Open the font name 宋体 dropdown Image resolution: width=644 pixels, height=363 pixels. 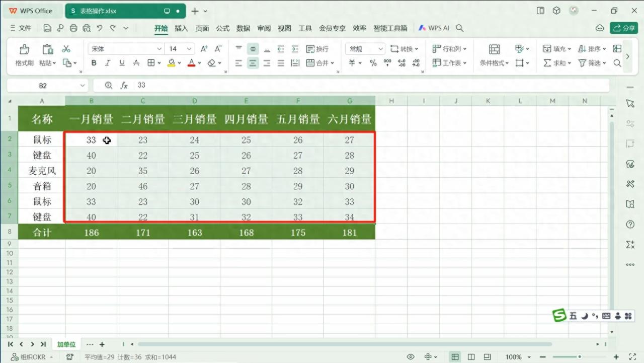point(159,49)
